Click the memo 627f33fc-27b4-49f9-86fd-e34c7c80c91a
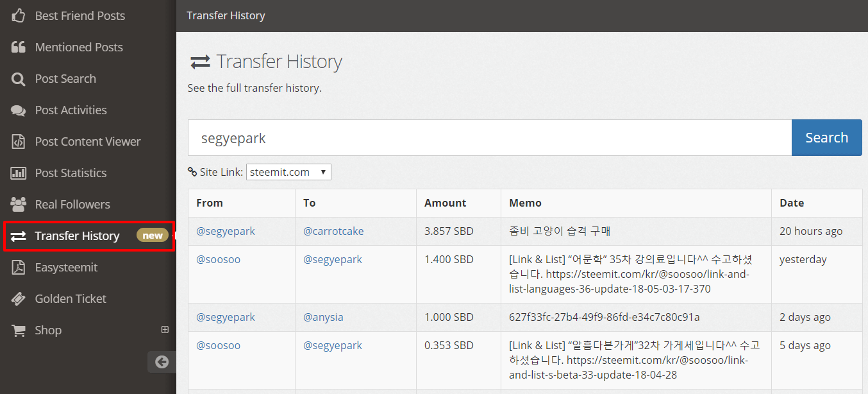Viewport: 868px width, 394px height. [605, 317]
